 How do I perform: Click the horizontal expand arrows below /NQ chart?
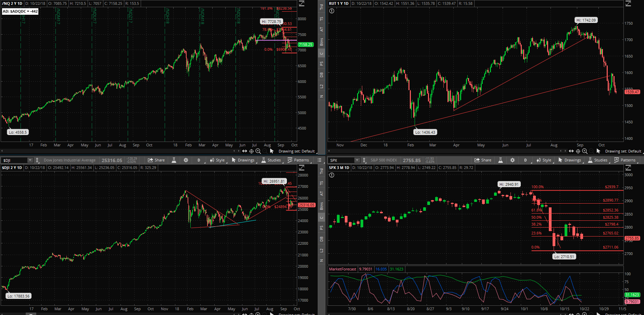[244, 151]
